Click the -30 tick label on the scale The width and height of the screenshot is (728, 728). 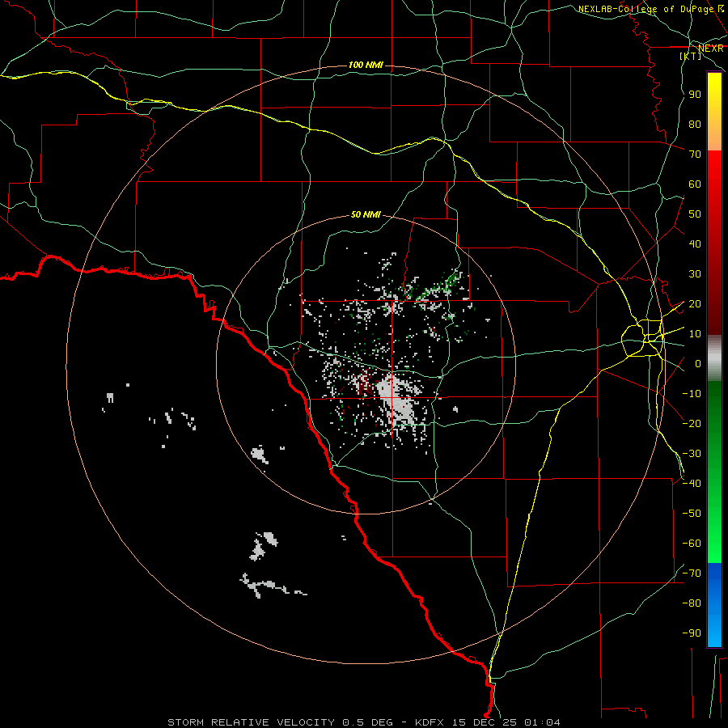click(692, 454)
